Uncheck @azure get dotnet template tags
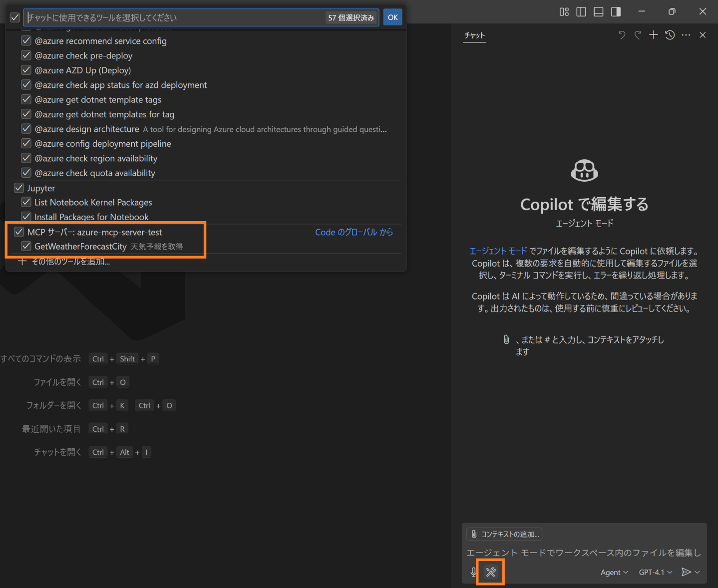Image resolution: width=718 pixels, height=588 pixels. tap(26, 99)
